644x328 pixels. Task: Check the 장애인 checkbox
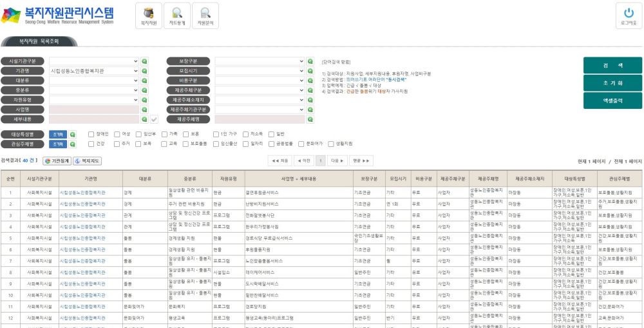pyautogui.click(x=91, y=134)
